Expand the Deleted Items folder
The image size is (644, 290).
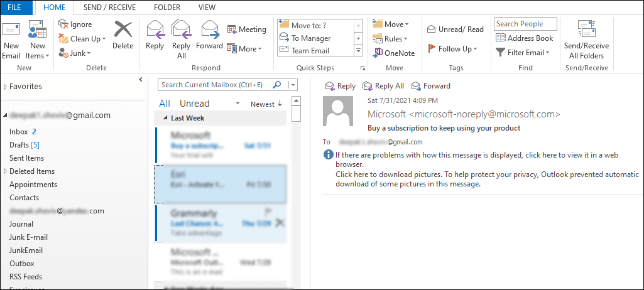[x=5, y=171]
